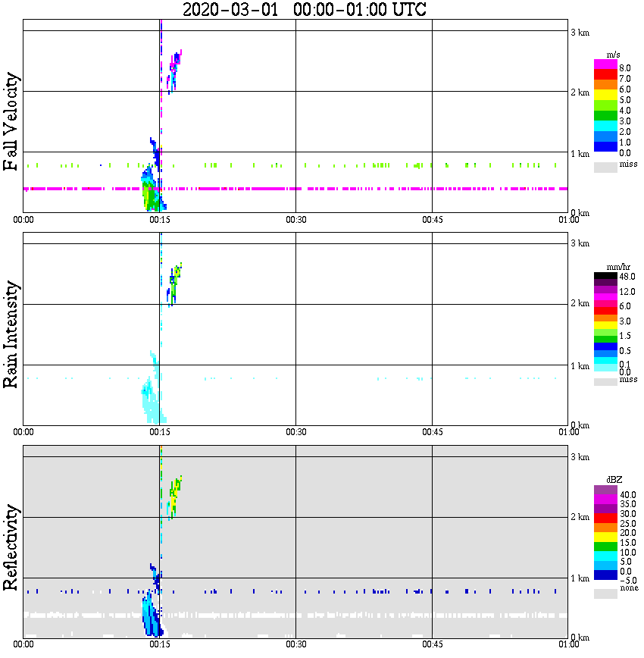Click '00:00' under the Rain Intensity panel

23,432
